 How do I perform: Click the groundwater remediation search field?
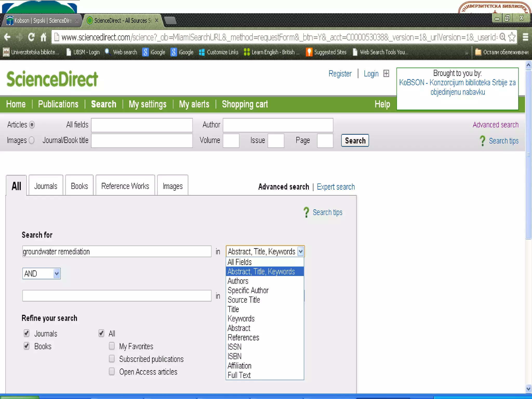(117, 251)
